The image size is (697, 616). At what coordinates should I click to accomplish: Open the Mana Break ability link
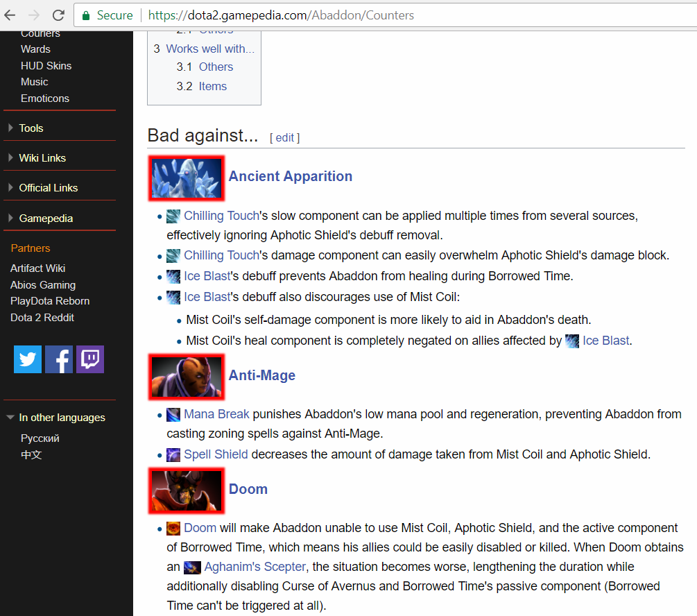point(216,414)
